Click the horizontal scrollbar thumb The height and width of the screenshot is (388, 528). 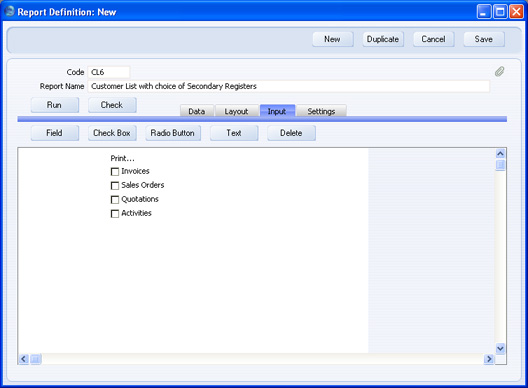(x=36, y=359)
